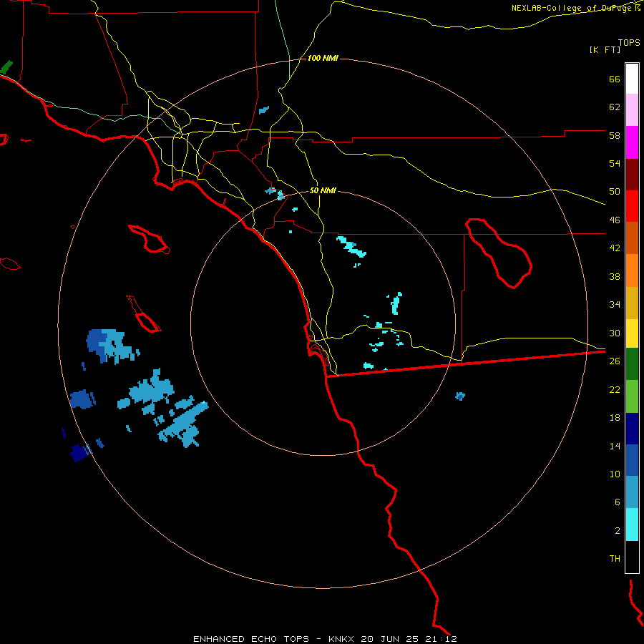Click the "20 JUN 25 21:12" timestamp
644x644 pixels.
[409, 639]
